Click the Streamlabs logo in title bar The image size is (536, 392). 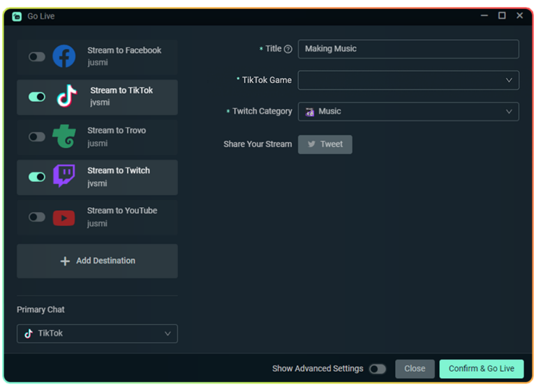[x=17, y=17]
